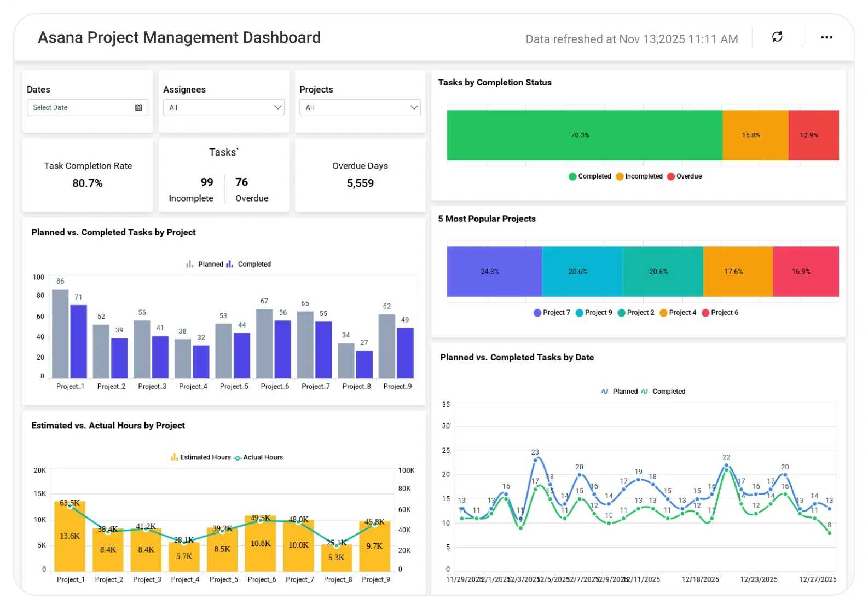The width and height of the screenshot is (868, 609).
Task: Toggle Project 9 legend item
Action: pyautogui.click(x=594, y=313)
